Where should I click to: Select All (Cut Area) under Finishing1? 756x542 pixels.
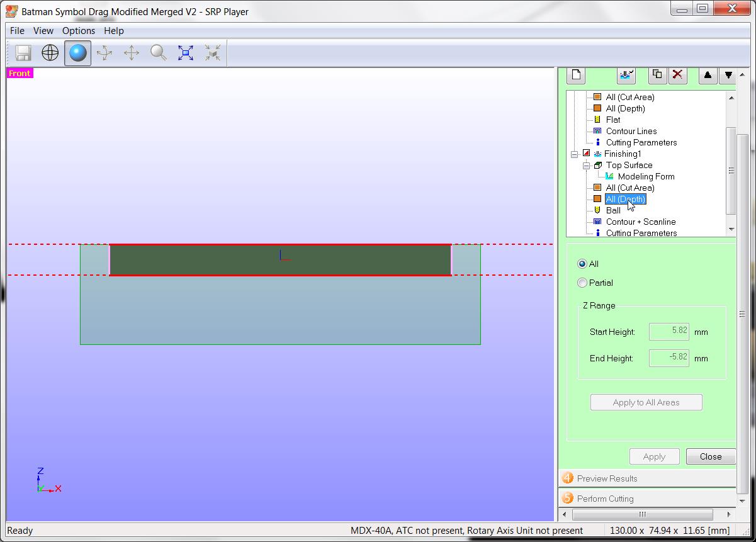[630, 188]
